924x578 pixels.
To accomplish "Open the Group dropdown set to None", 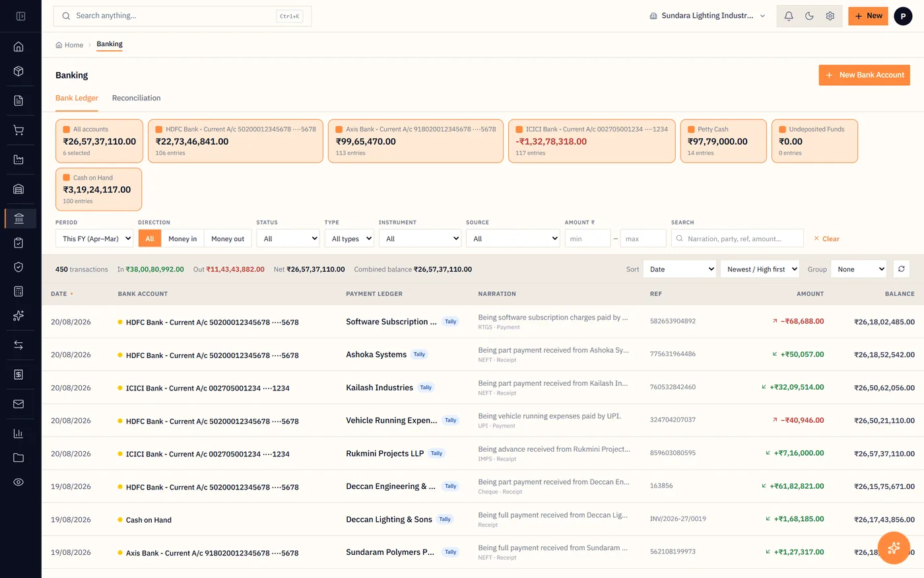I will tap(859, 269).
